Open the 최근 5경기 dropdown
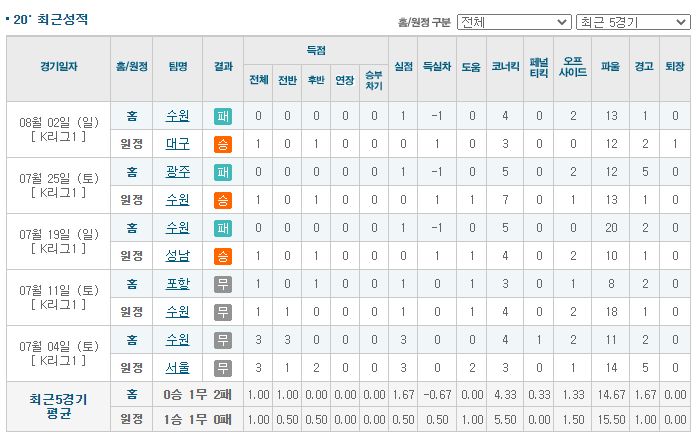696x438 pixels. pyautogui.click(x=633, y=22)
